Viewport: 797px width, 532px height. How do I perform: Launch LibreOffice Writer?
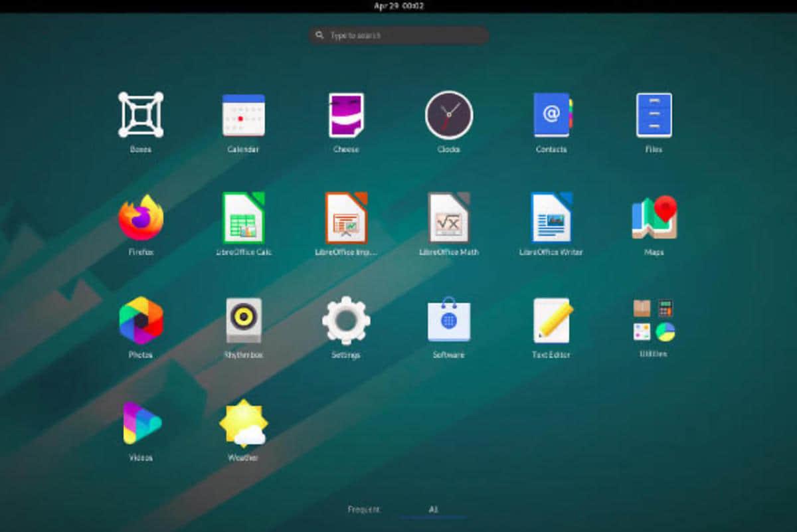pyautogui.click(x=551, y=219)
